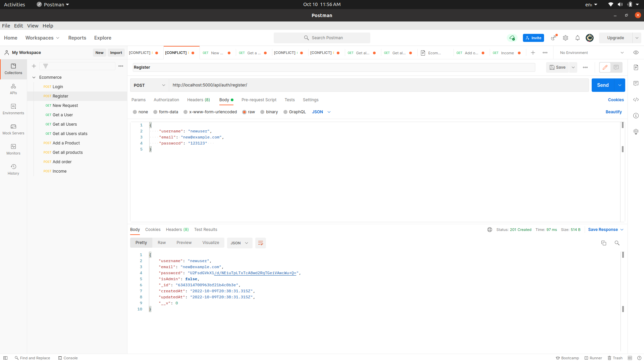Collapse the Ecommerce collection

tap(34, 77)
